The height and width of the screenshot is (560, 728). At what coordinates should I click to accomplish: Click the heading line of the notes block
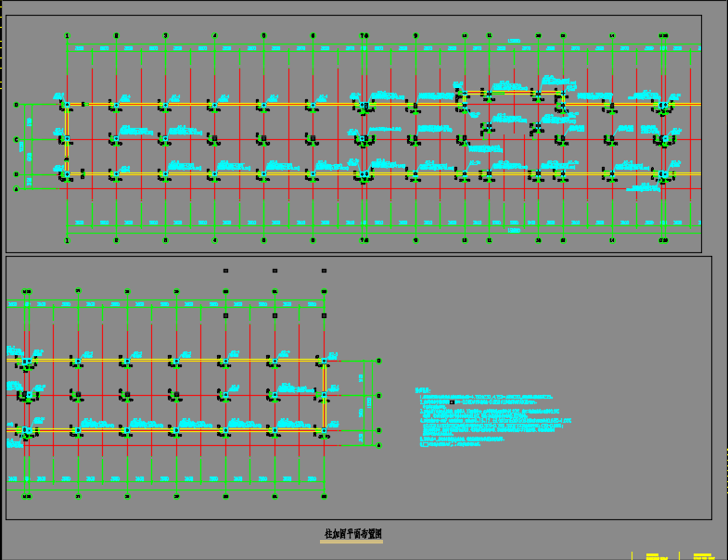tap(422, 388)
